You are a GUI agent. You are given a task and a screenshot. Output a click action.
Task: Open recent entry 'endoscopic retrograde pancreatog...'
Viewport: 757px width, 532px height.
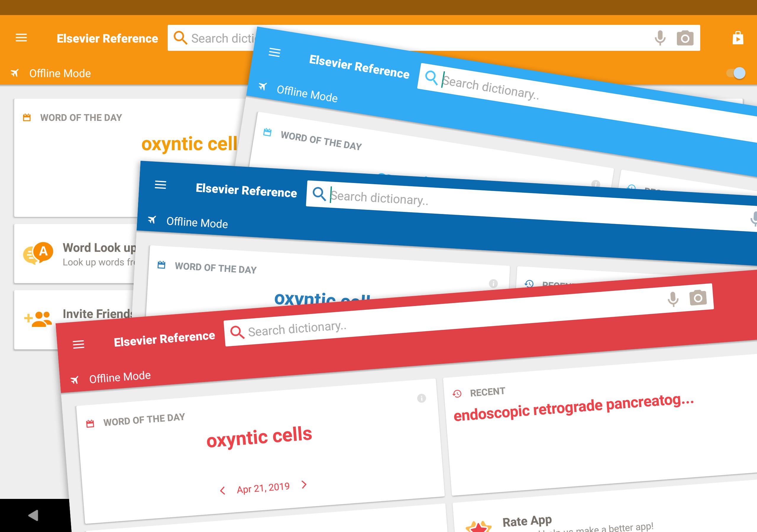point(574,407)
